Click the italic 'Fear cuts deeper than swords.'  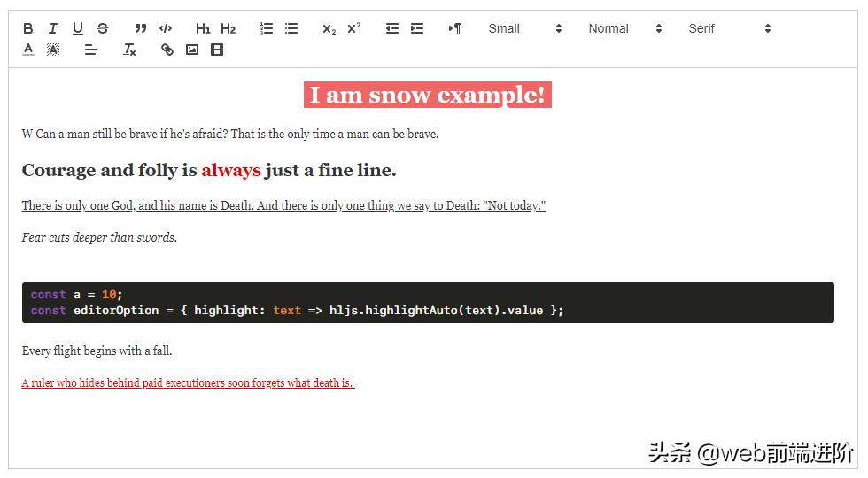tap(99, 237)
